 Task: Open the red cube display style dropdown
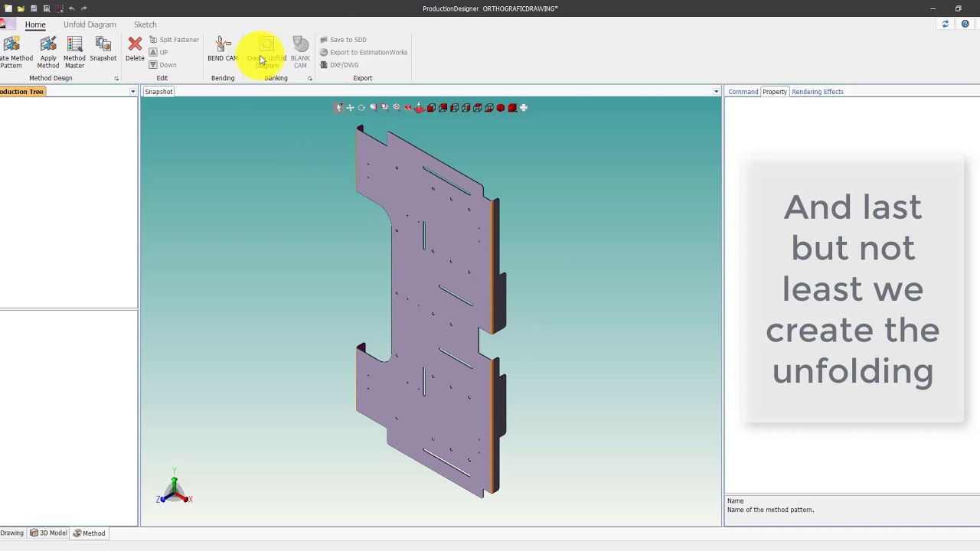point(513,108)
